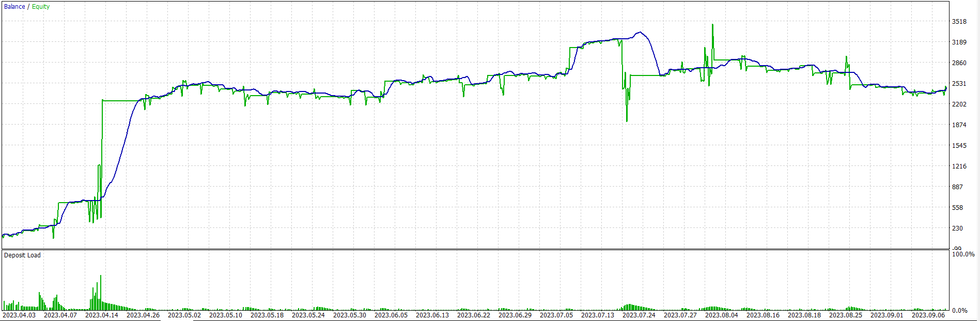Select the 2023.07.24 date label
Image resolution: width=980 pixels, height=321 pixels.
tap(639, 315)
